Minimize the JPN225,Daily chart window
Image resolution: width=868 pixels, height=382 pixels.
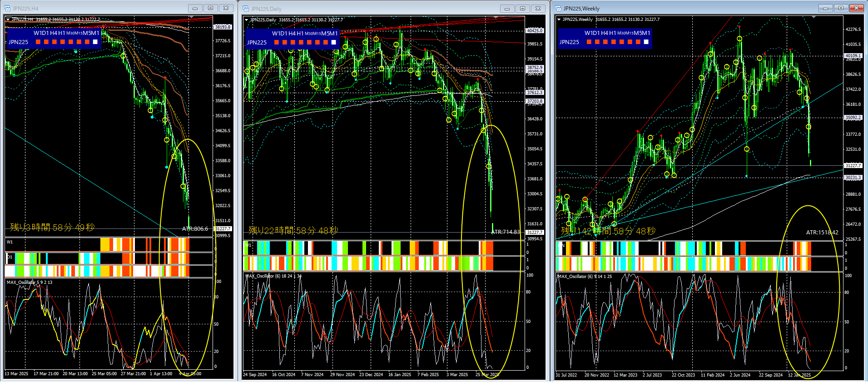(507, 9)
